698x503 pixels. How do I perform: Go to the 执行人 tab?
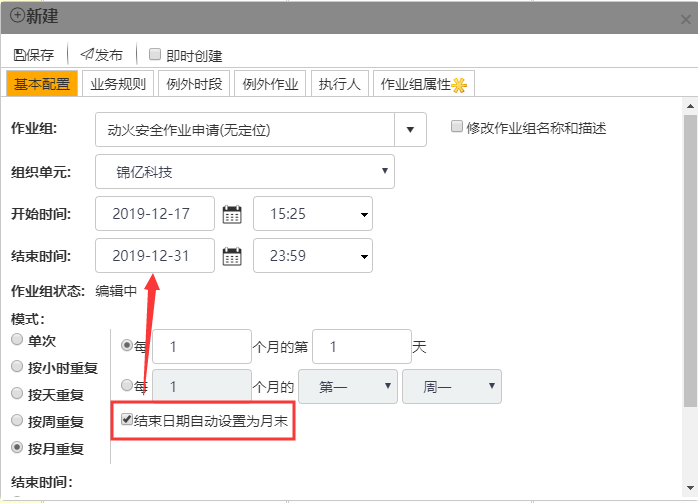[x=340, y=84]
